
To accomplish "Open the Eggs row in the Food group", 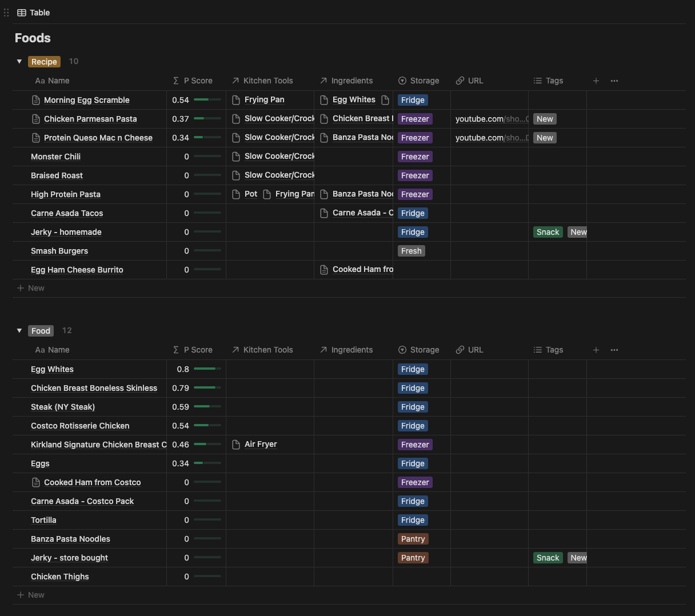I will [40, 463].
